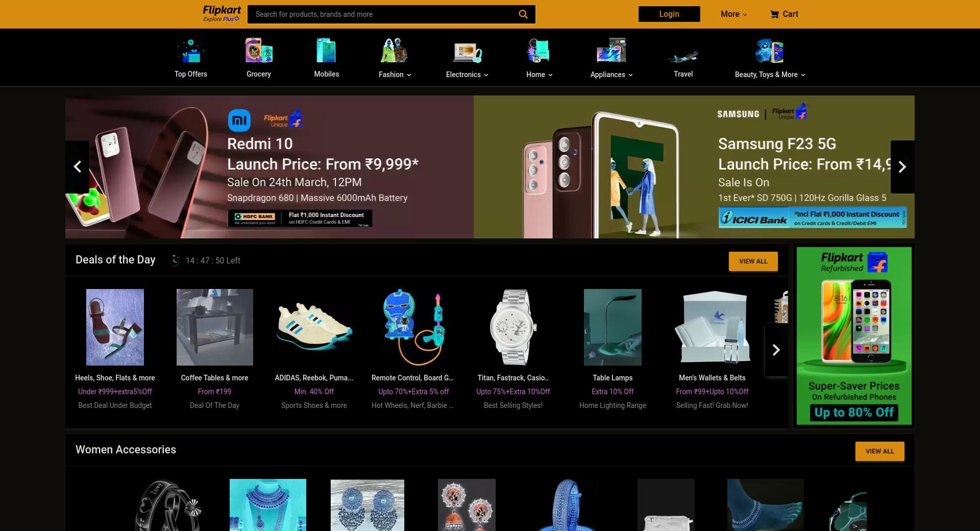Click 'Min. 40% Off' shoes offer
Image resolution: width=980 pixels, height=531 pixels.
click(314, 392)
